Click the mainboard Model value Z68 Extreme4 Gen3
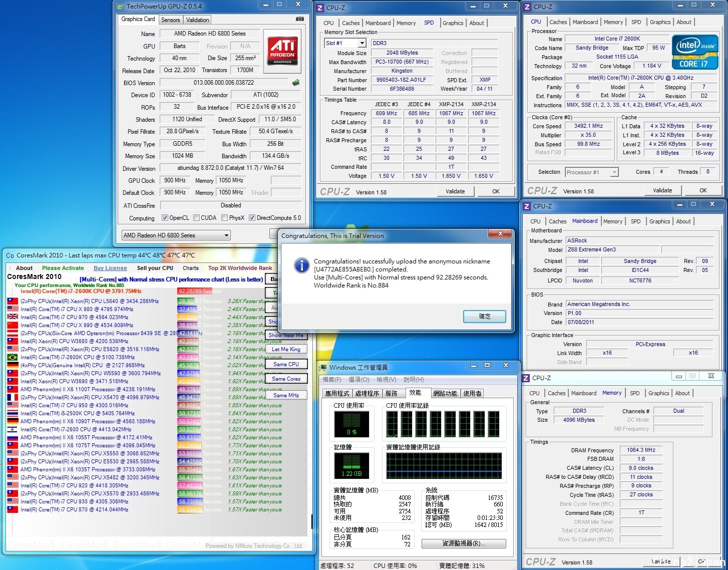The image size is (728, 570). (x=613, y=249)
